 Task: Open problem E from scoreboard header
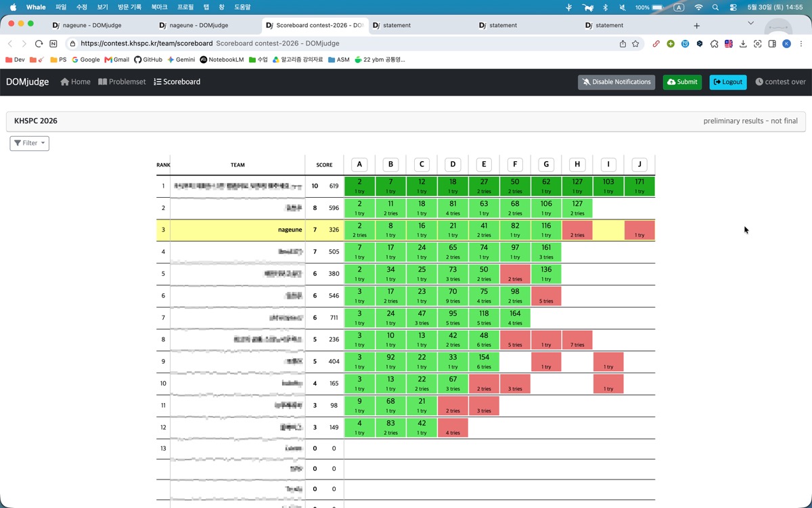[484, 165]
